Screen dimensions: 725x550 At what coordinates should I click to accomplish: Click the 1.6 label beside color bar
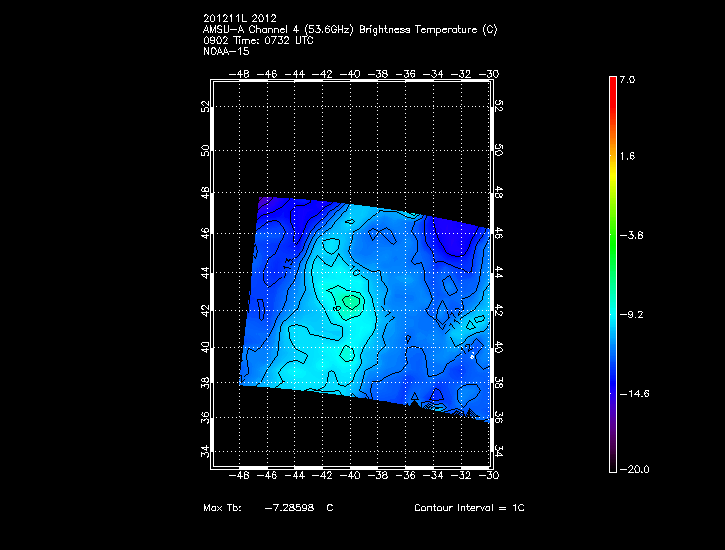626,157
